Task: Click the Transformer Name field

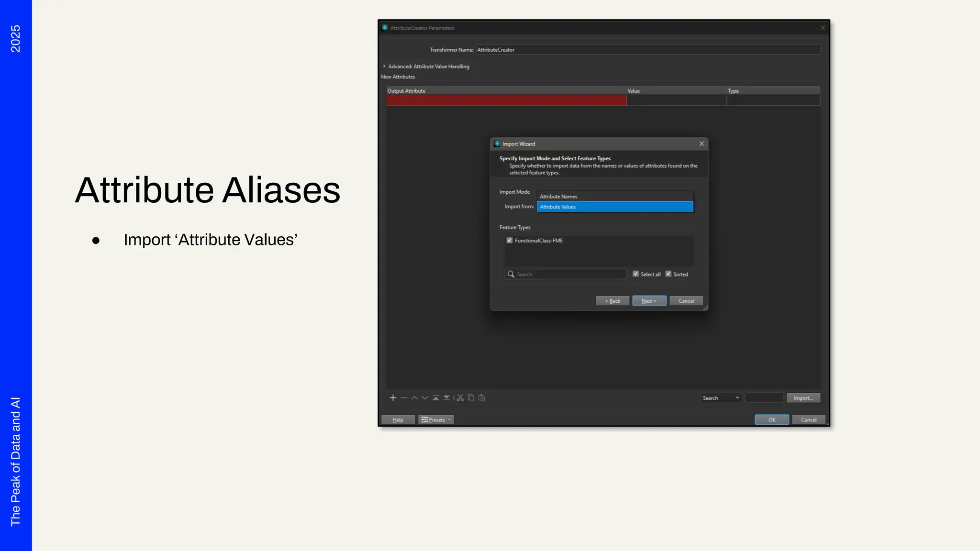Action: click(x=648, y=50)
